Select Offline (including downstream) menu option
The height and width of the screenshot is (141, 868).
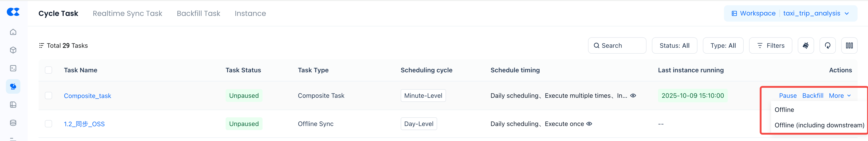coord(819,125)
